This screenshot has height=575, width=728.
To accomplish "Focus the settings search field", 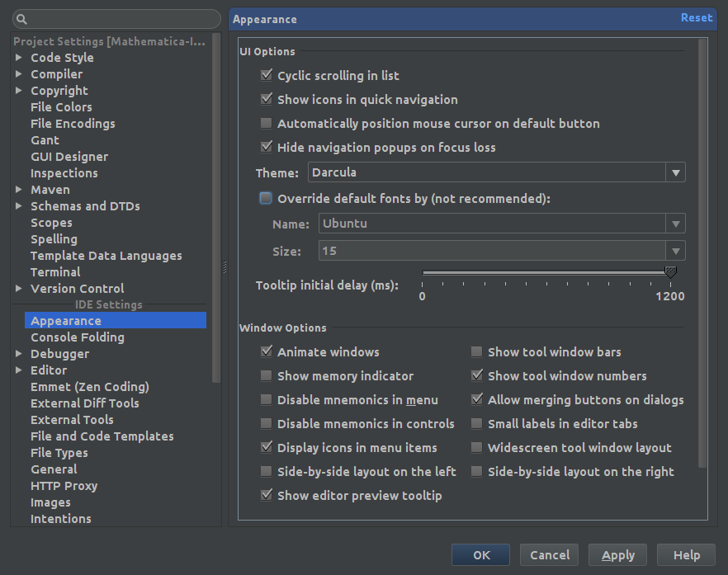I will (x=116, y=20).
